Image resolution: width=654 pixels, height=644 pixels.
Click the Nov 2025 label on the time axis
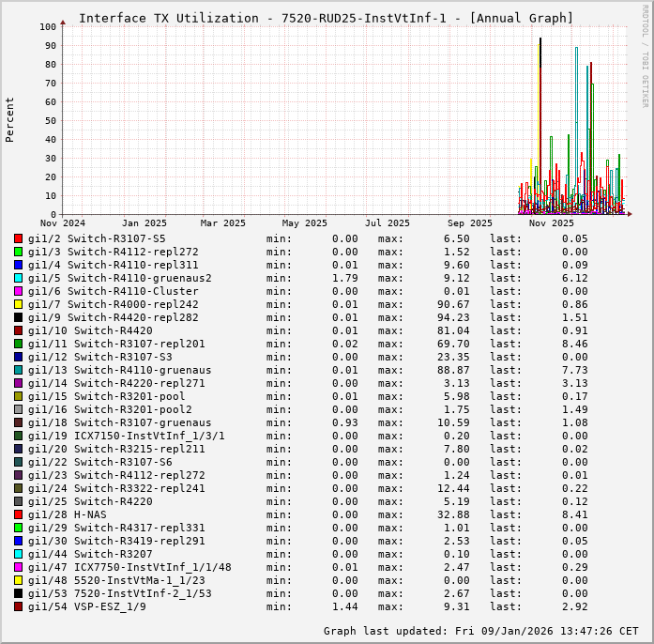point(551,223)
